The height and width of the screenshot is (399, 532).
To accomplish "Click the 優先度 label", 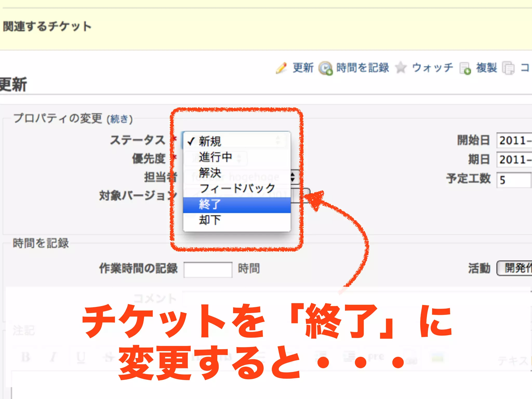I will pos(149,158).
